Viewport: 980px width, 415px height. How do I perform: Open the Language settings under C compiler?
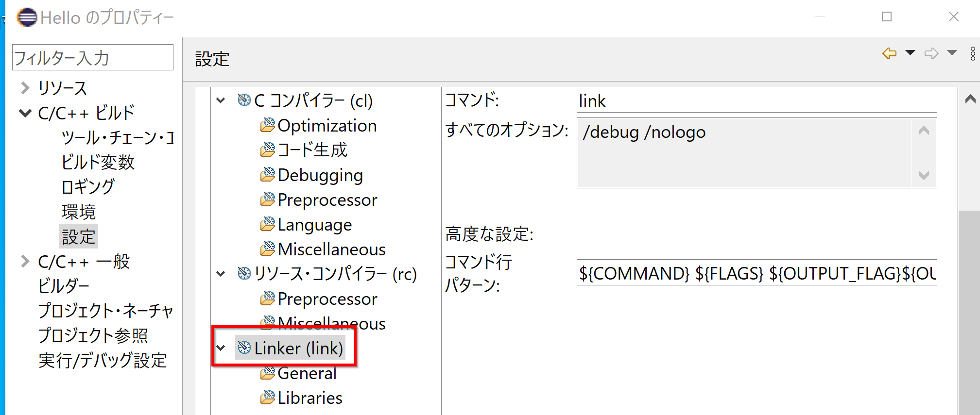pyautogui.click(x=314, y=225)
